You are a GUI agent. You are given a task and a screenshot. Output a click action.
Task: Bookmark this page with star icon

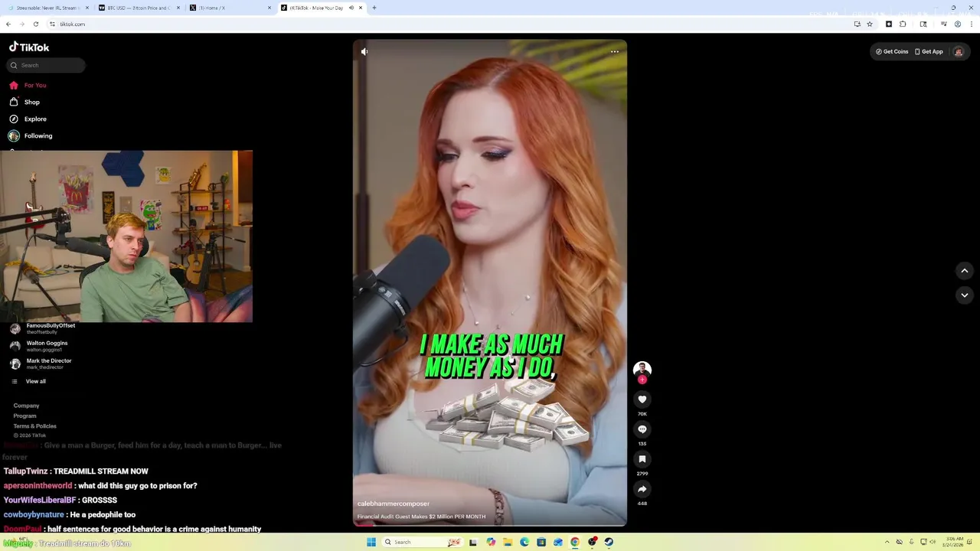coord(870,24)
